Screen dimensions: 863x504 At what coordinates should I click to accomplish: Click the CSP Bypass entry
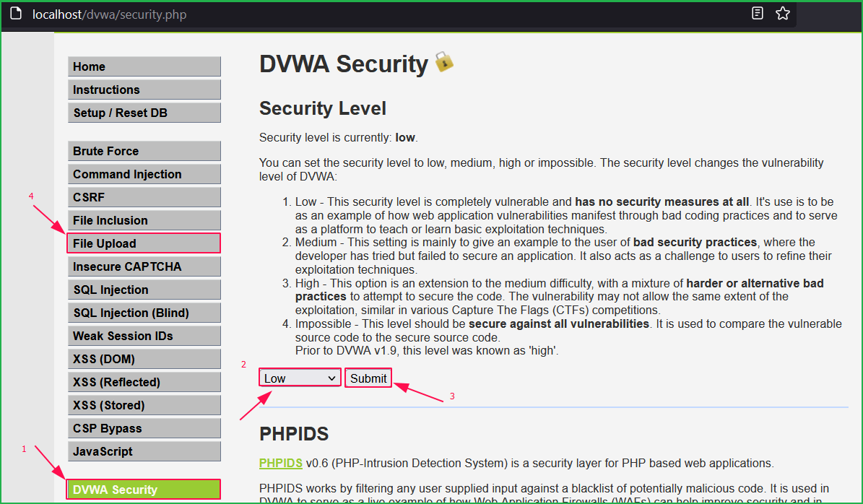144,427
